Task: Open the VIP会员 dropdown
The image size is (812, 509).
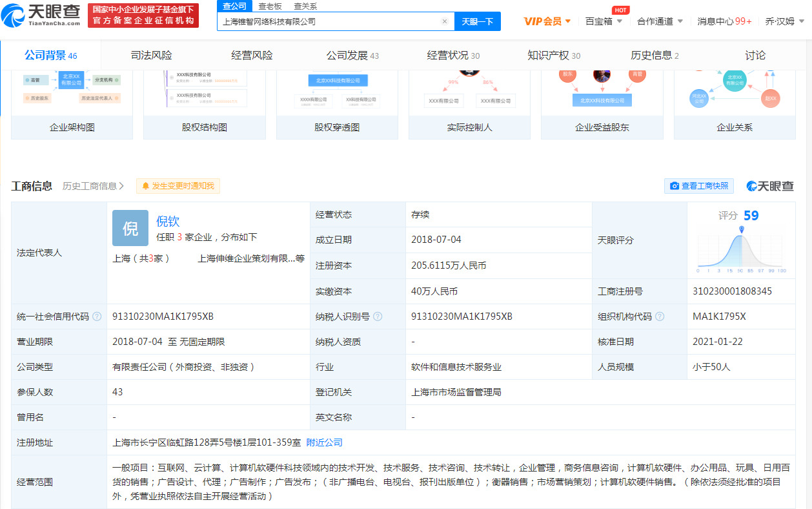Action: [547, 21]
